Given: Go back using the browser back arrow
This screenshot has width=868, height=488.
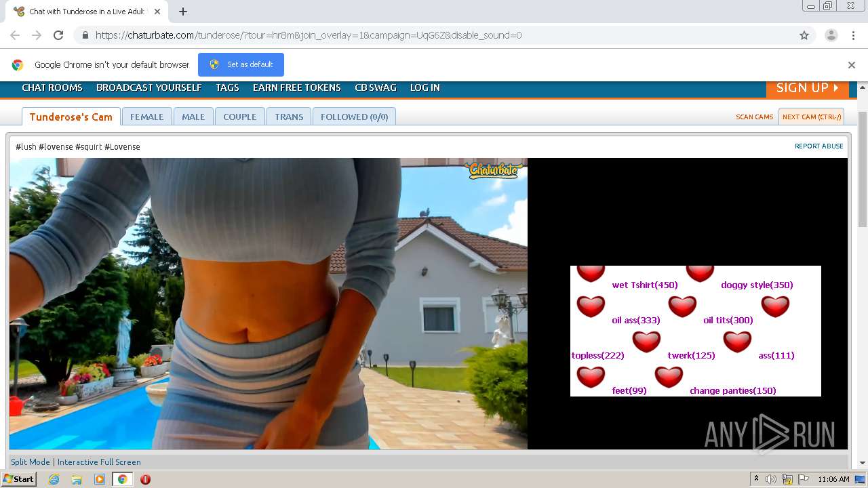Looking at the screenshot, I should (x=15, y=35).
